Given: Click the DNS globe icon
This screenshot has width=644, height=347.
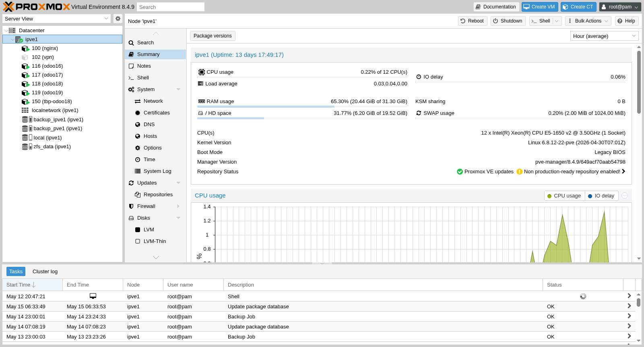Looking at the screenshot, I should click(x=138, y=125).
